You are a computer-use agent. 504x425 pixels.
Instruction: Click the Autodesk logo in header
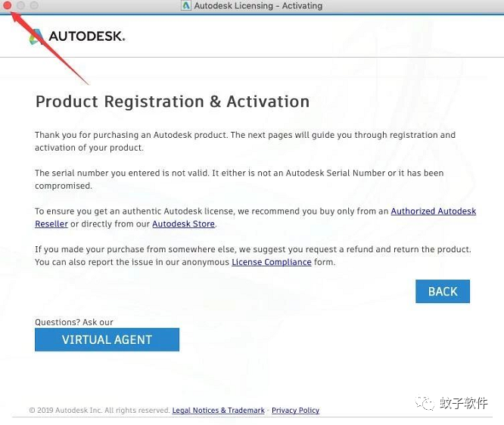[x=77, y=36]
